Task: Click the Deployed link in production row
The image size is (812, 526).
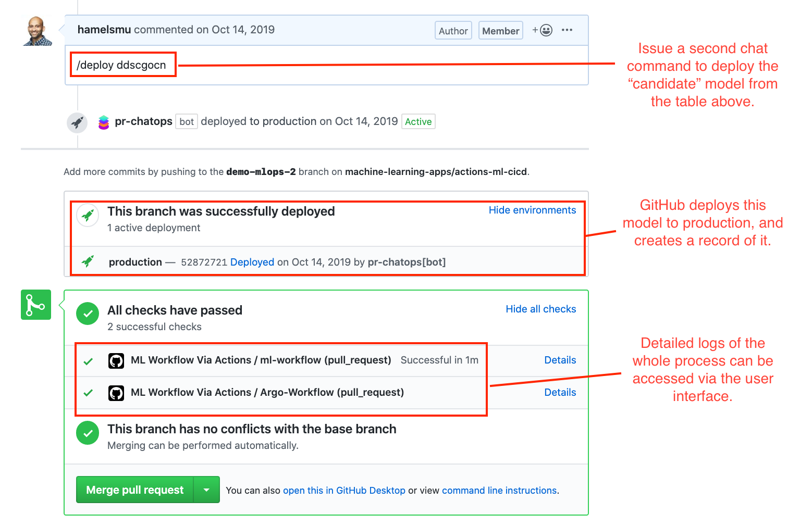Action: point(252,262)
